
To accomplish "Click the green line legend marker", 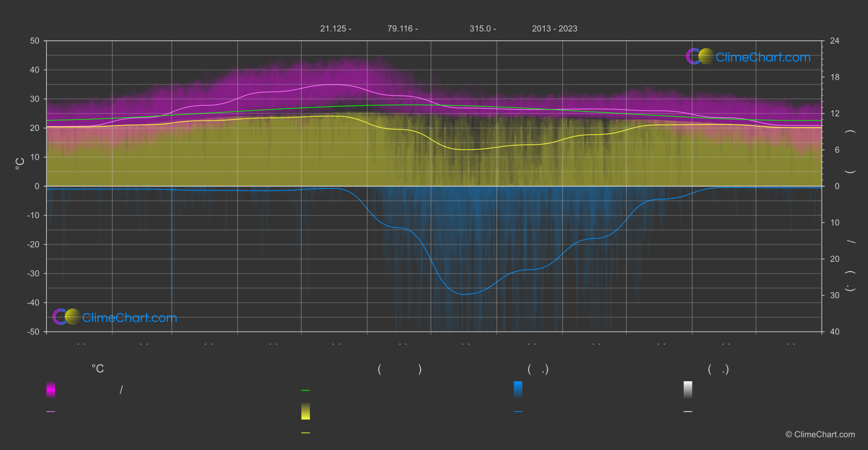I will click(x=306, y=391).
